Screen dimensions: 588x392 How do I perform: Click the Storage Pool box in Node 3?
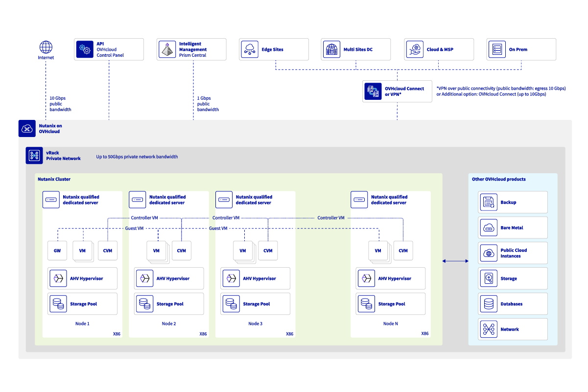point(255,304)
